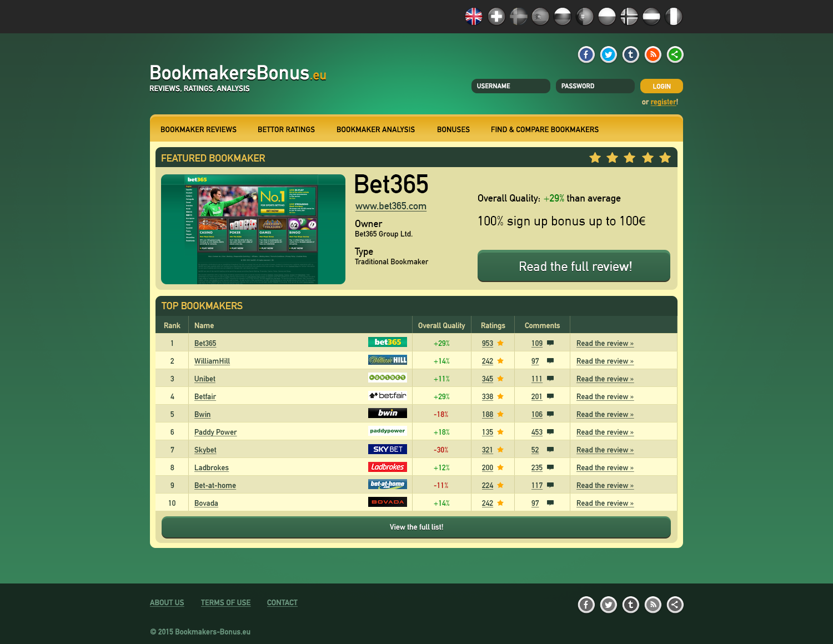Focus the Username input field
This screenshot has width=833, height=644.
510,86
